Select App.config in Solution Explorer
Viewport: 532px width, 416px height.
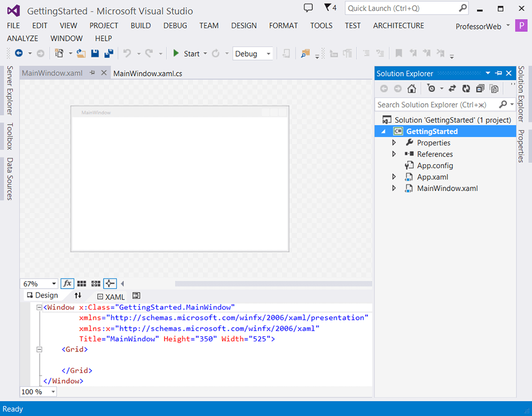pyautogui.click(x=435, y=165)
